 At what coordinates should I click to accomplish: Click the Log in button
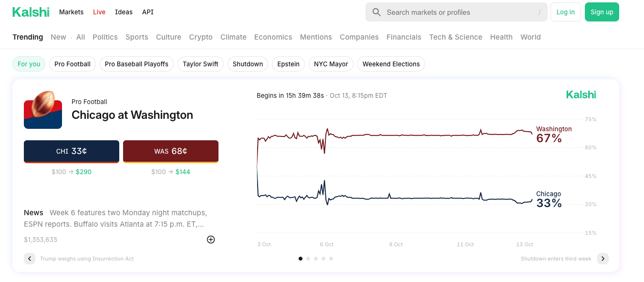click(x=565, y=12)
